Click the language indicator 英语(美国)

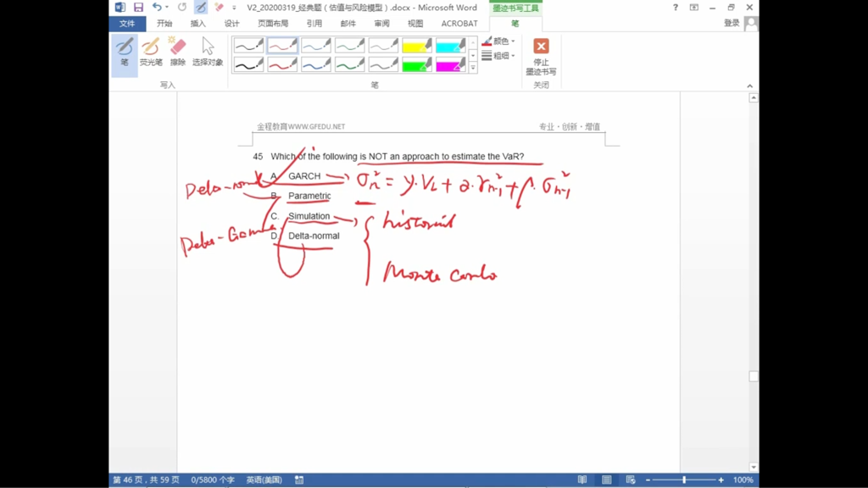264,480
